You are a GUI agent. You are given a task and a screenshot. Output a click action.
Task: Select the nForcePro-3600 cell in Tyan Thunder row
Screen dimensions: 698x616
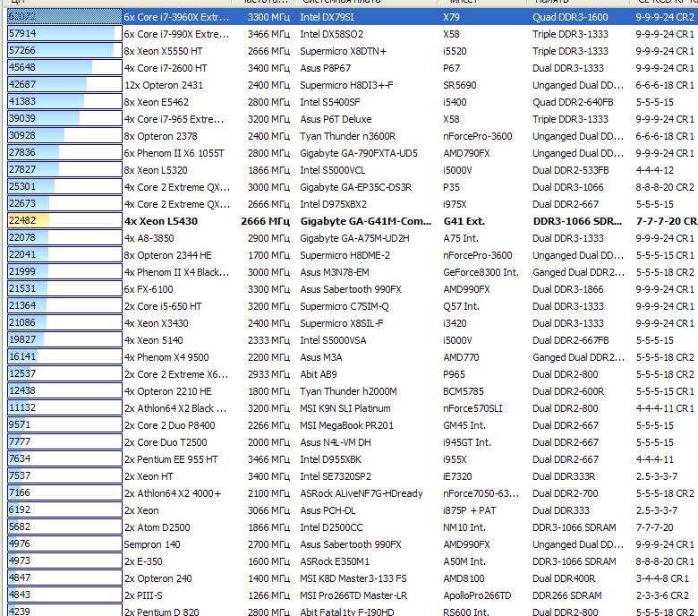477,136
